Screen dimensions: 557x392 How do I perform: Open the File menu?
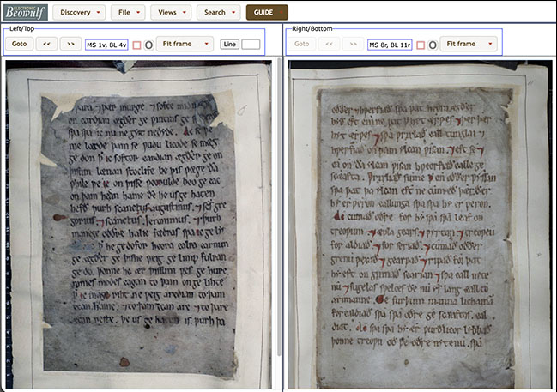click(x=128, y=12)
